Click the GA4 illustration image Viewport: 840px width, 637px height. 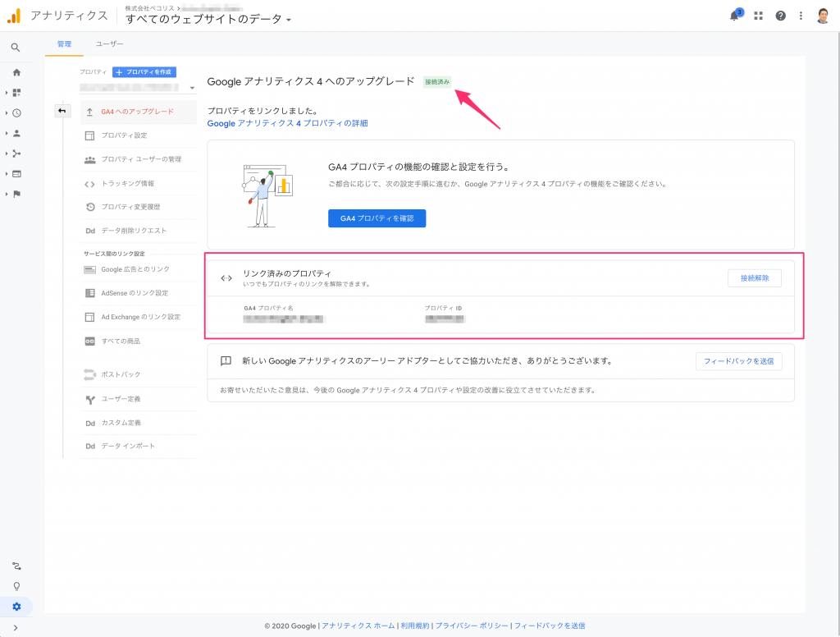267,195
